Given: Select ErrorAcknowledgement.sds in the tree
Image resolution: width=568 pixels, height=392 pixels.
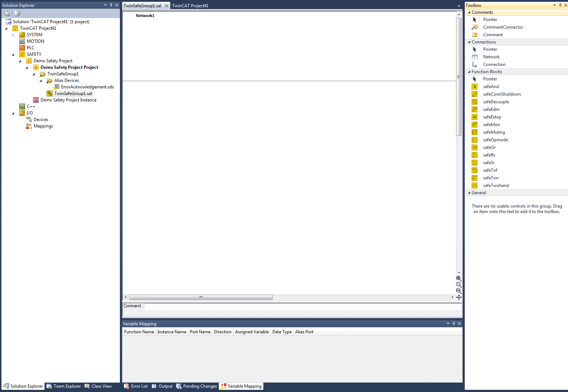Looking at the screenshot, I should pyautogui.click(x=87, y=87).
